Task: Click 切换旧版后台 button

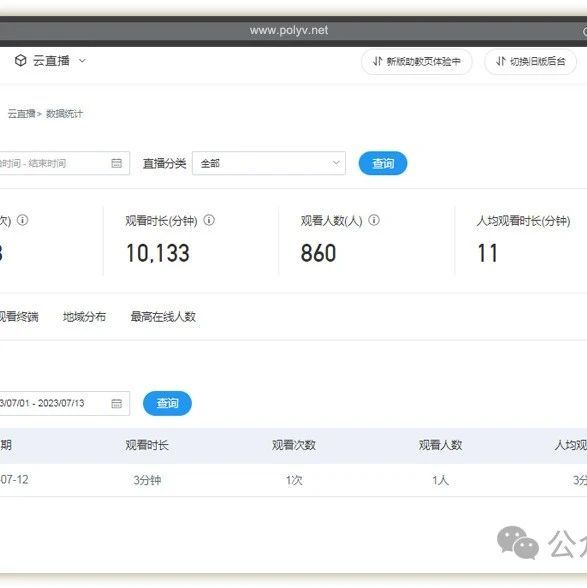Action: [530, 62]
